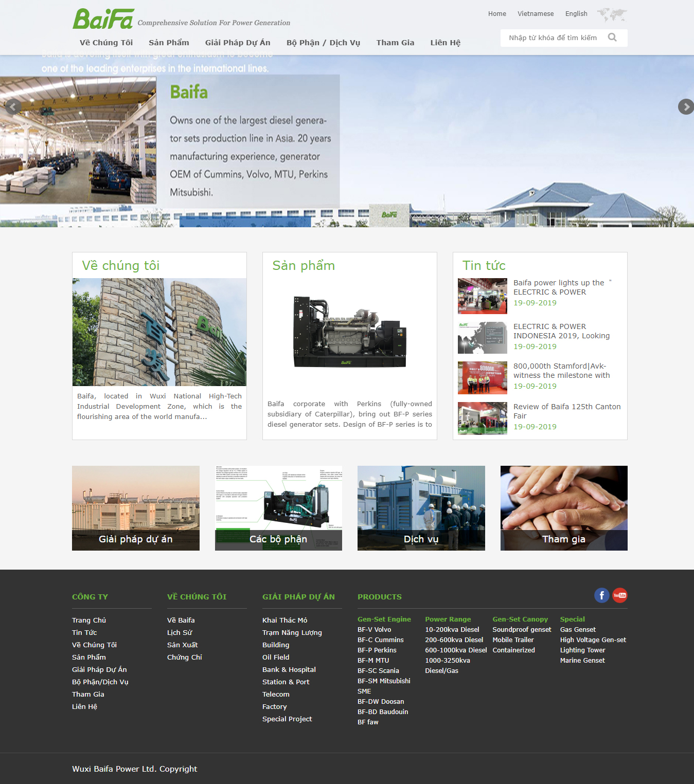Open the Facebook icon in footer
The width and height of the screenshot is (694, 784).
tap(601, 595)
